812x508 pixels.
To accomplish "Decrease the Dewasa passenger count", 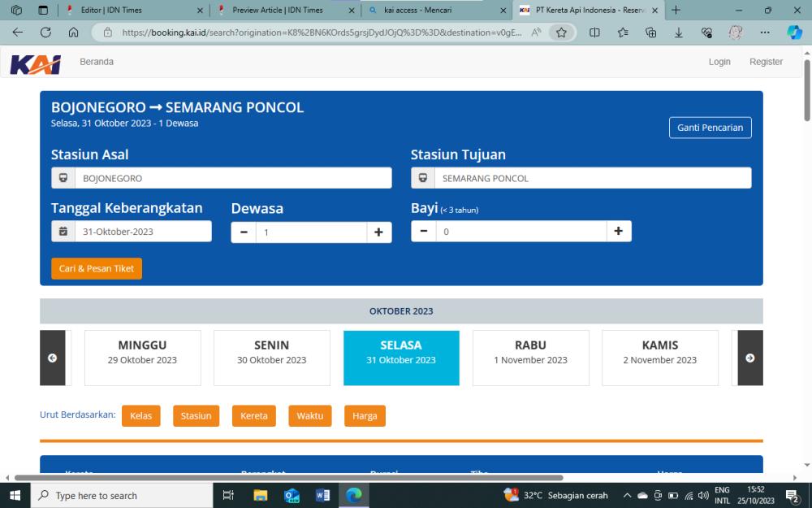I will pos(244,232).
